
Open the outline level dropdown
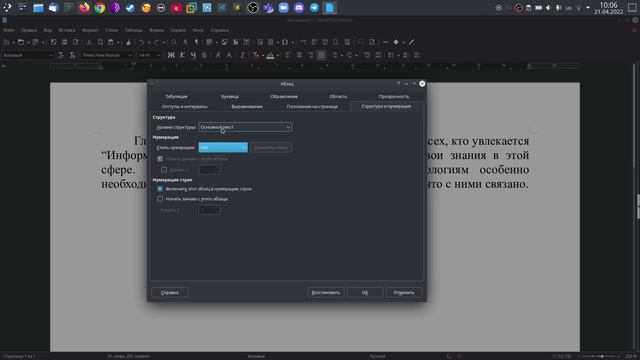pyautogui.click(x=245, y=127)
